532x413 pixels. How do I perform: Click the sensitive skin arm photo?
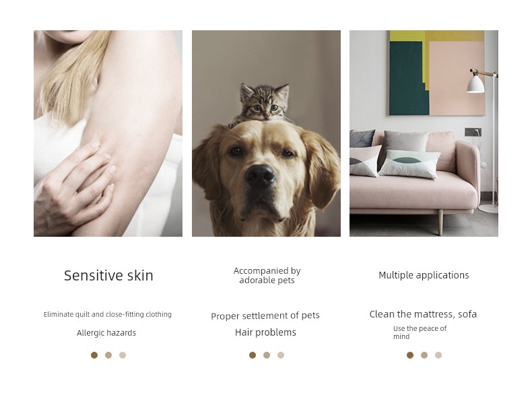[x=108, y=133]
